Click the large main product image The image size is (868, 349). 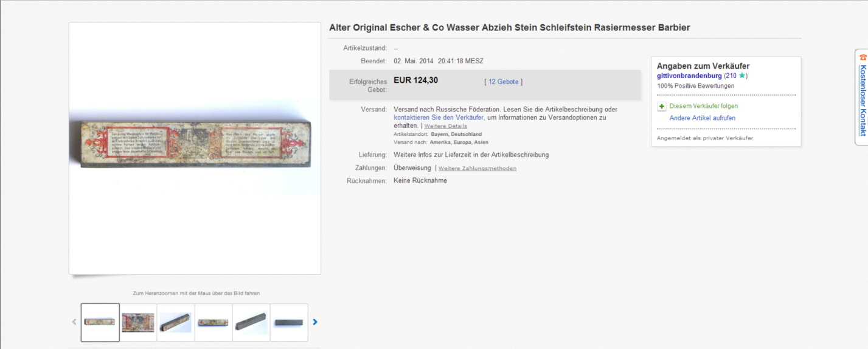click(195, 148)
